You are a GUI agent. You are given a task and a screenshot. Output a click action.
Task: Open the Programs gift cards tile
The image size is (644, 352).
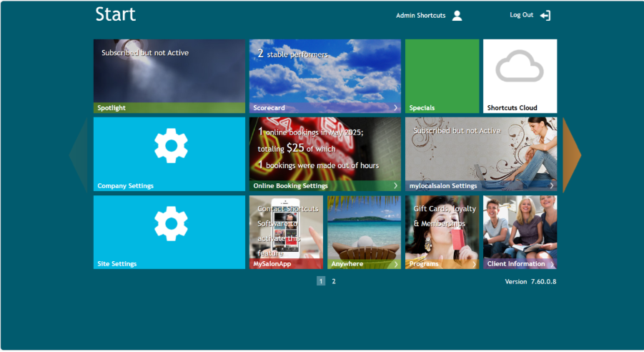coord(442,232)
